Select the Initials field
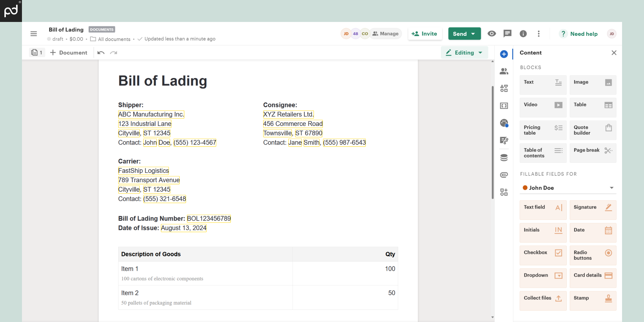644x322 pixels. pos(543,233)
